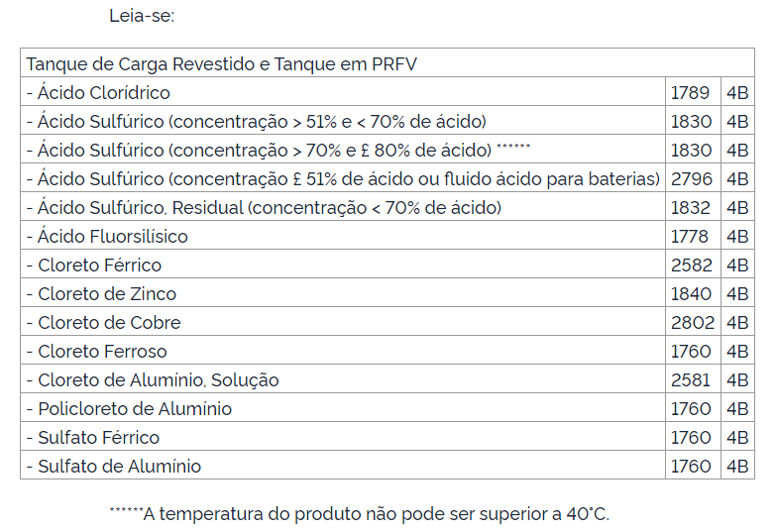776x532 pixels.
Task: Click number 1832 in the table
Action: pyautogui.click(x=691, y=208)
